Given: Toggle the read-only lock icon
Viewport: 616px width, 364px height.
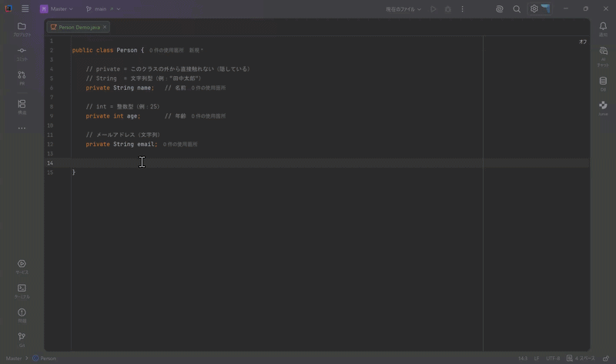Looking at the screenshot, I should point(606,358).
